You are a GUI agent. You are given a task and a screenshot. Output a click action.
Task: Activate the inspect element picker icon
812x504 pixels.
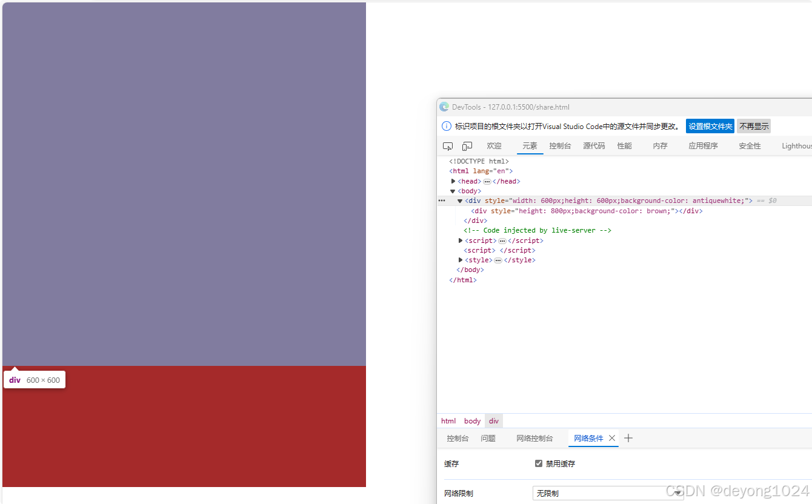pos(448,146)
